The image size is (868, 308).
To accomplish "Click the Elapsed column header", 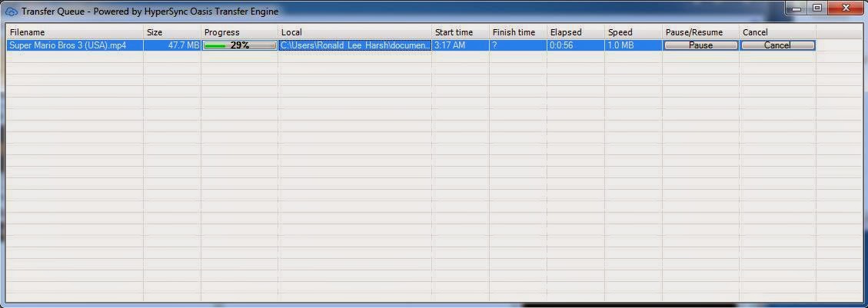I will (x=576, y=32).
